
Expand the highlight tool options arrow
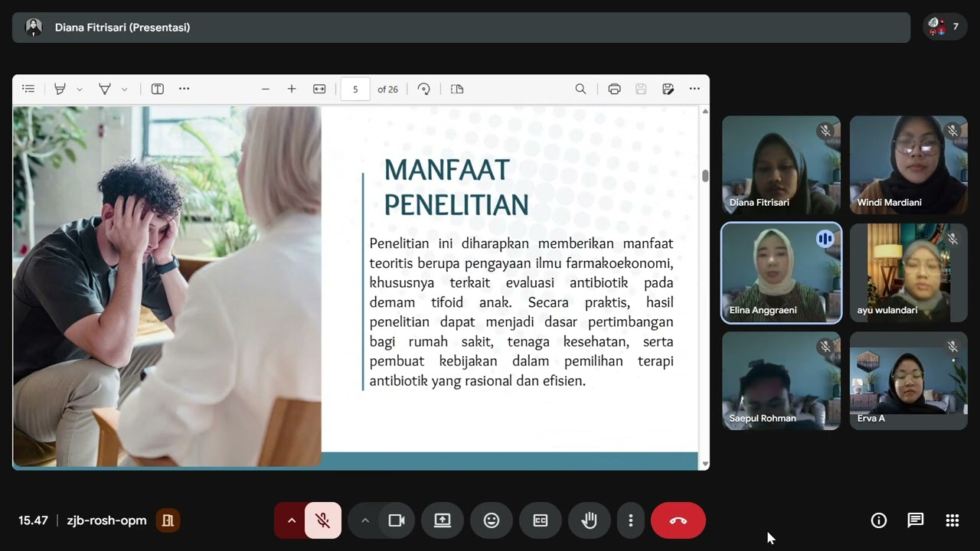80,89
